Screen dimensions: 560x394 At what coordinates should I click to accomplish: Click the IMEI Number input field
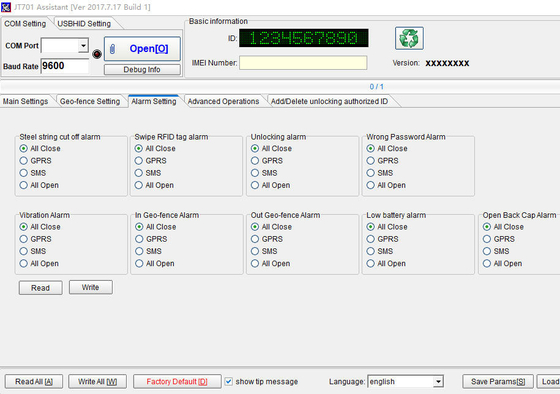(303, 63)
